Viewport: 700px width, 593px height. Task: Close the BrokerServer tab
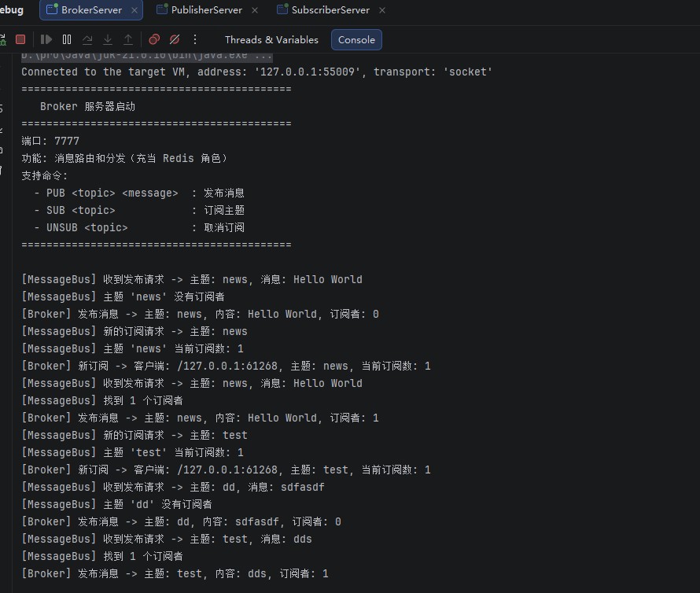(x=134, y=10)
